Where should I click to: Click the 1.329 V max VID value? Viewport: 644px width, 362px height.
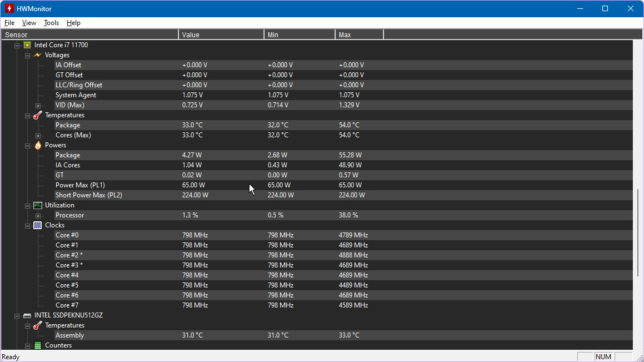[349, 105]
